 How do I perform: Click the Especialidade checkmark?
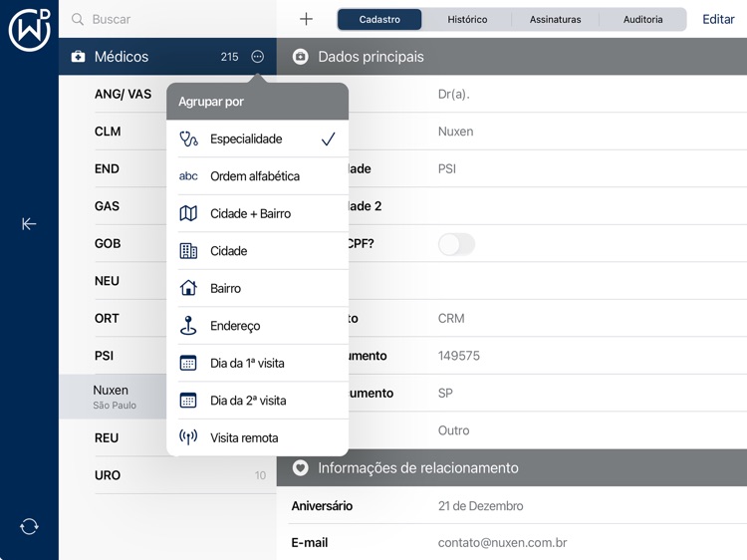pos(329,139)
